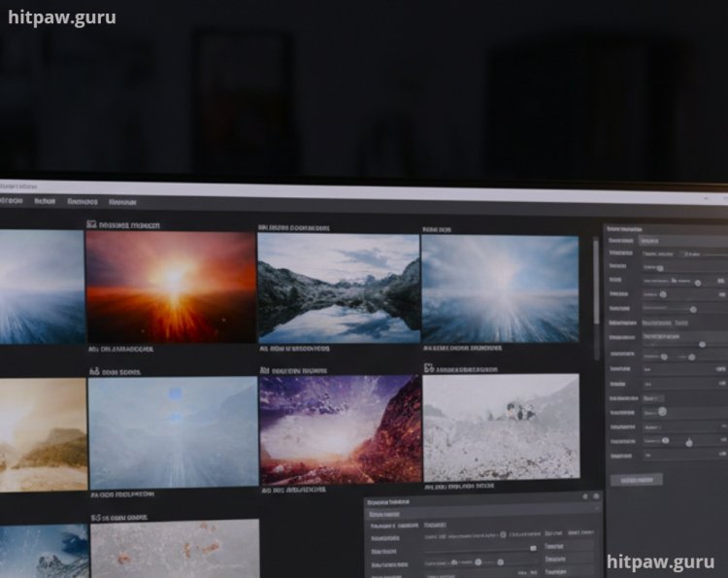Viewport: 728px width, 578px height.
Task: Open the small dropdown in the right panel's lower section
Action: (x=653, y=398)
